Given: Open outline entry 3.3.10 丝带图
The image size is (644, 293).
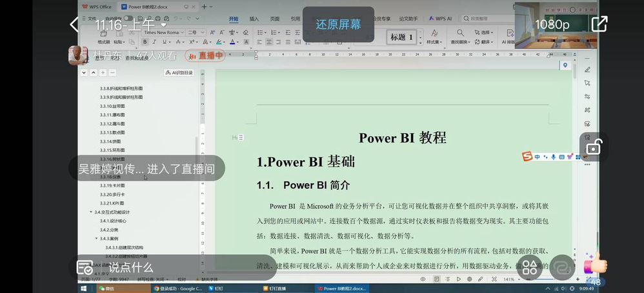Looking at the screenshot, I should pyautogui.click(x=112, y=106).
